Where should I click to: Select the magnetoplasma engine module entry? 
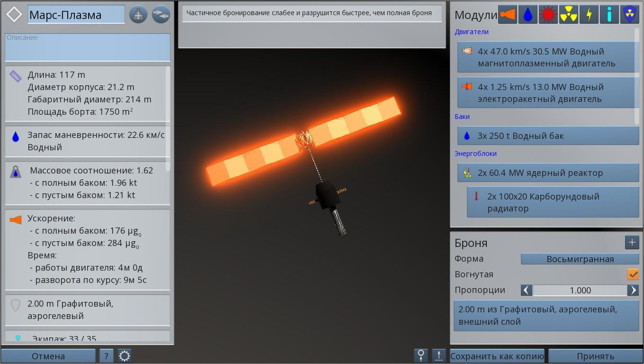click(548, 57)
